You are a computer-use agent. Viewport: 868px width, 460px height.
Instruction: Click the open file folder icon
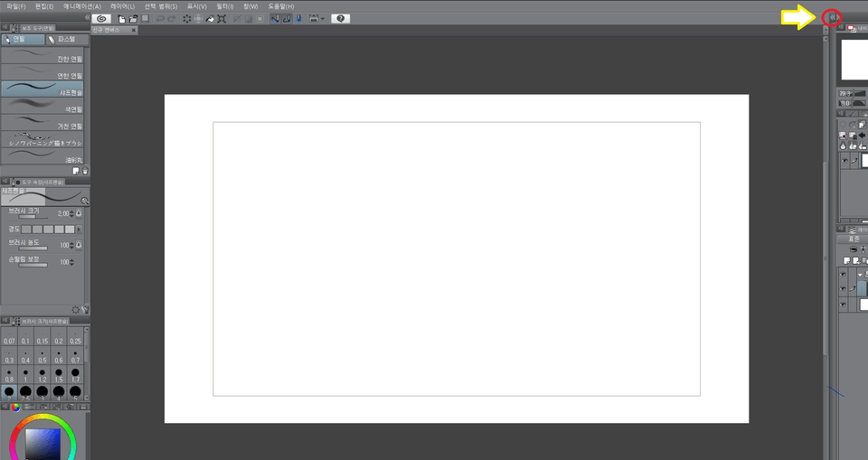pos(134,19)
